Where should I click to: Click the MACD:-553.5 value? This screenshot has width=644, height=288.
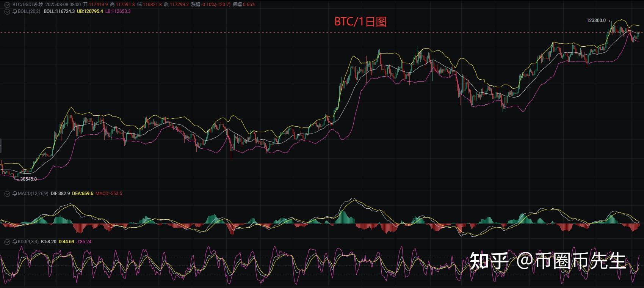[x=109, y=194]
